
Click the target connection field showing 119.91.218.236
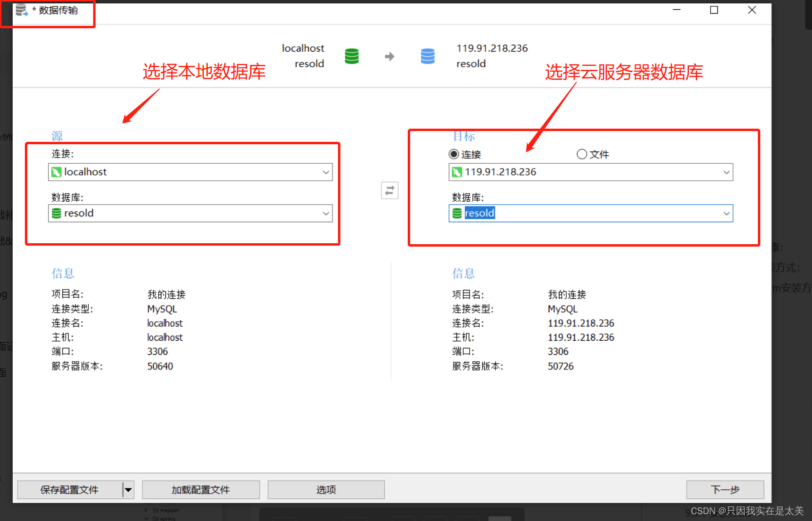(591, 172)
